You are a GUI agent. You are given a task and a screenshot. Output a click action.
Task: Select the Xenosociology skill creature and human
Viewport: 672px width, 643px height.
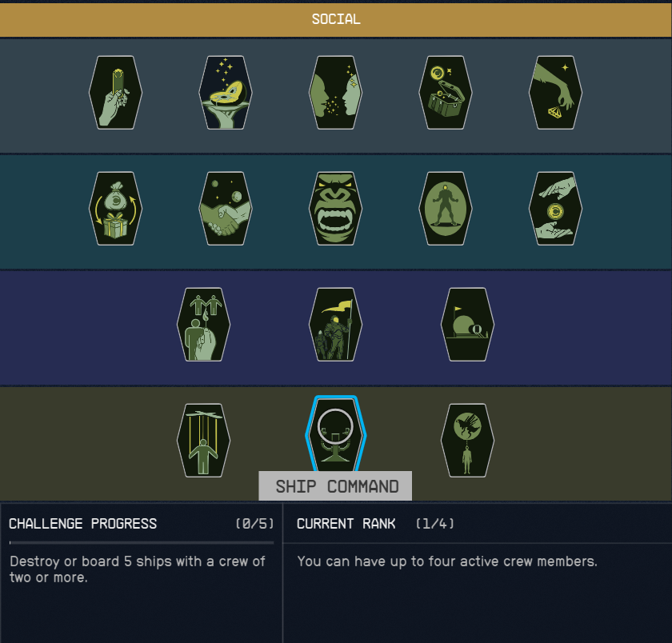pos(467,441)
